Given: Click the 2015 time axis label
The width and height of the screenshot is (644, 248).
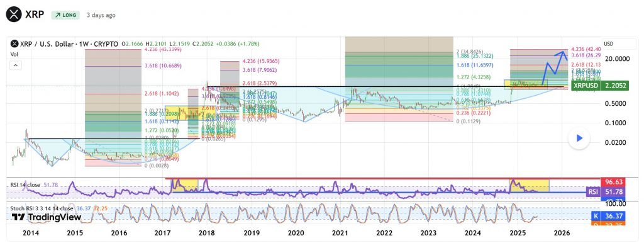Looking at the screenshot, I should [75, 233].
